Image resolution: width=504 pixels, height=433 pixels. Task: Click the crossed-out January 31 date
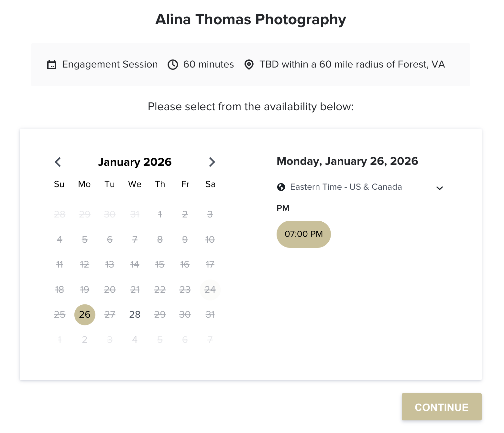point(210,314)
